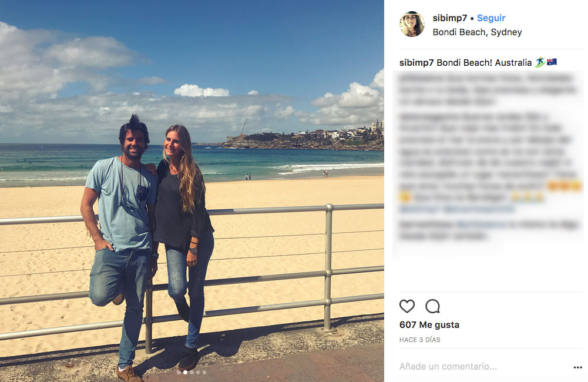Switch to the fourth carousel dot
588x382 pixels.
(x=198, y=372)
